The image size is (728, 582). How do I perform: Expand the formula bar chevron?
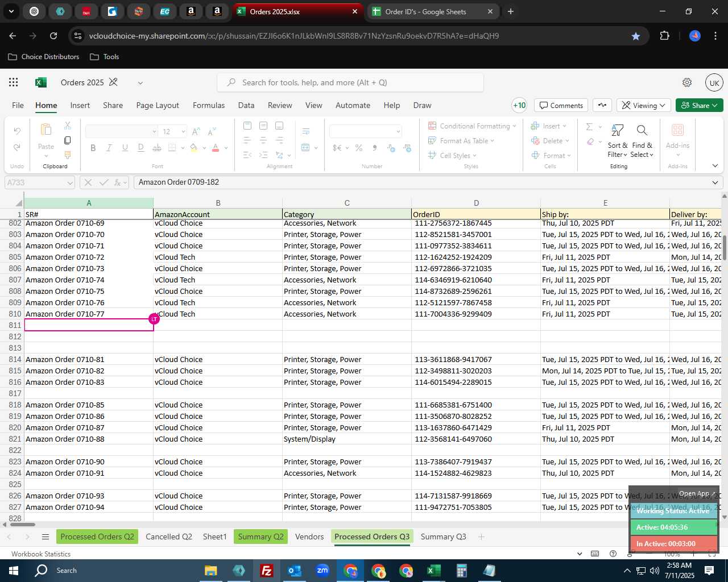point(715,182)
